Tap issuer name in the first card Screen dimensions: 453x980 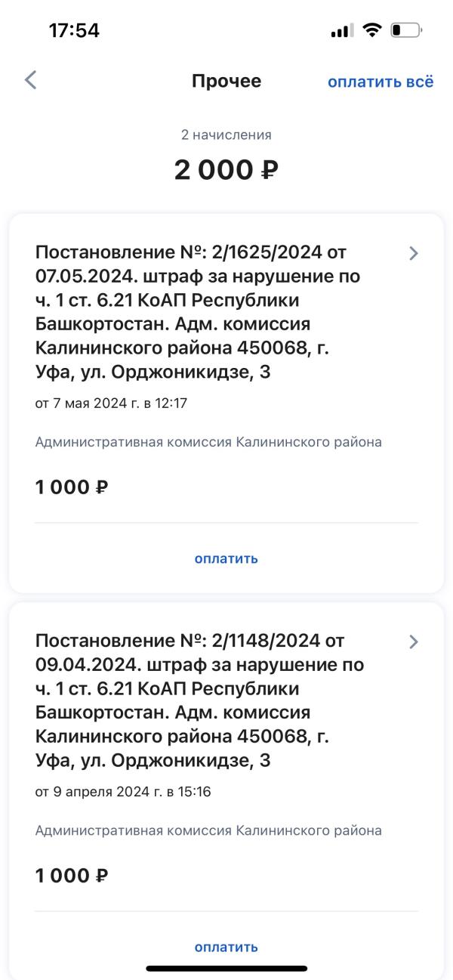click(x=208, y=442)
